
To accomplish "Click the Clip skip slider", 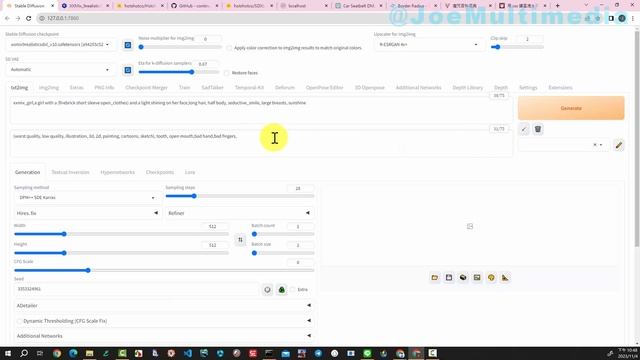I will pos(517,47).
